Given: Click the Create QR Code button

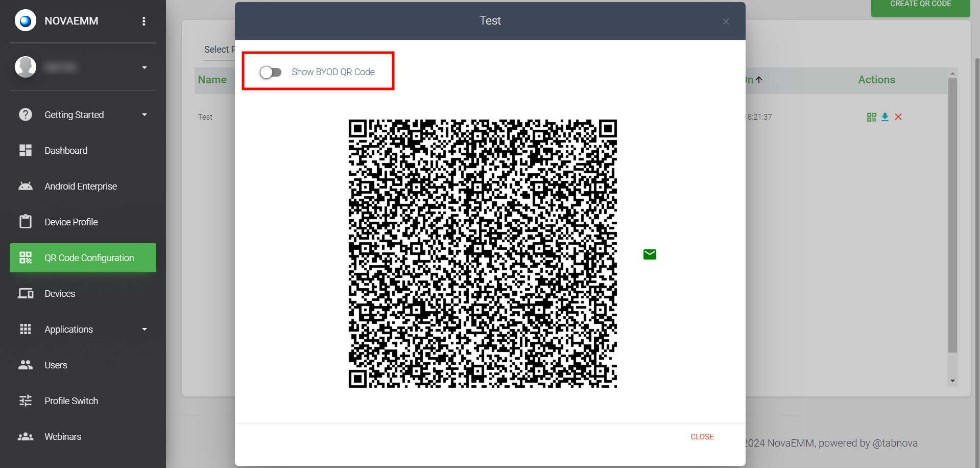Looking at the screenshot, I should pyautogui.click(x=920, y=6).
